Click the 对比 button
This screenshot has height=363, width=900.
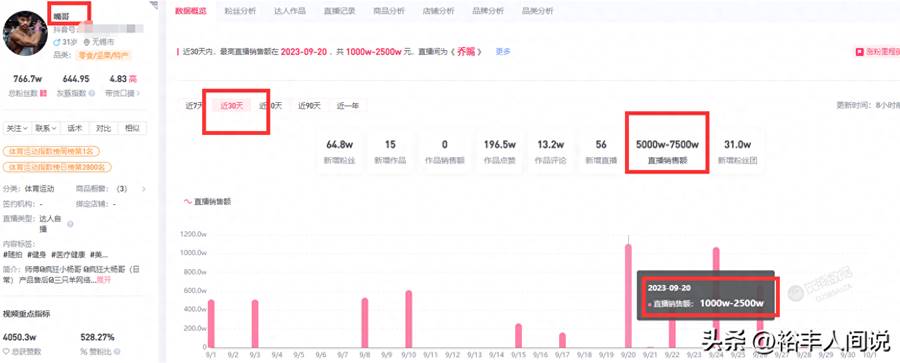103,129
